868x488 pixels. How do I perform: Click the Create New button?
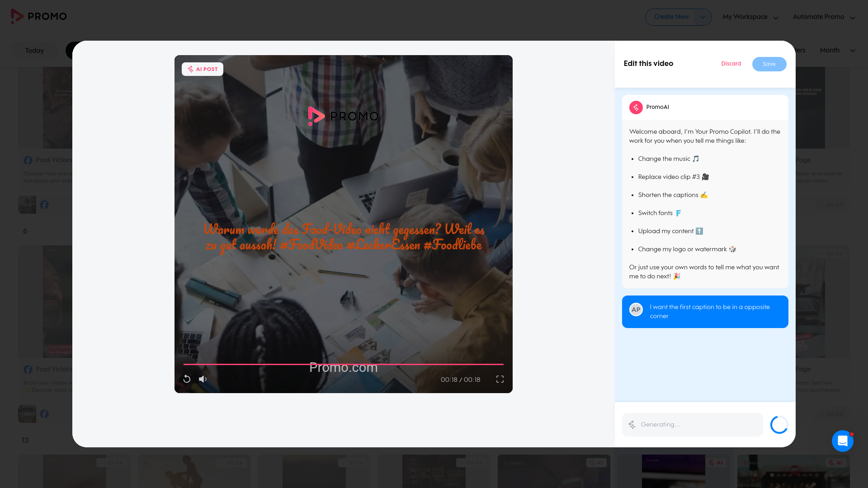pos(671,17)
